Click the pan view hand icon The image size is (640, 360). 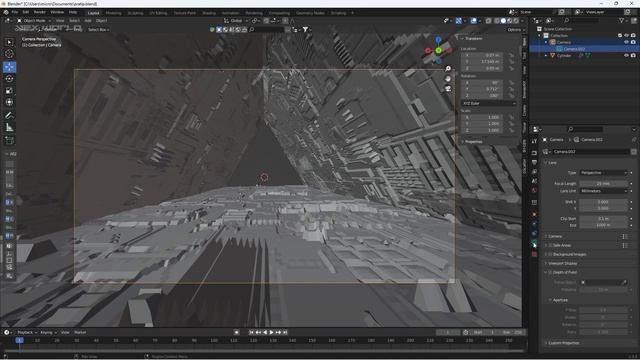tap(448, 79)
